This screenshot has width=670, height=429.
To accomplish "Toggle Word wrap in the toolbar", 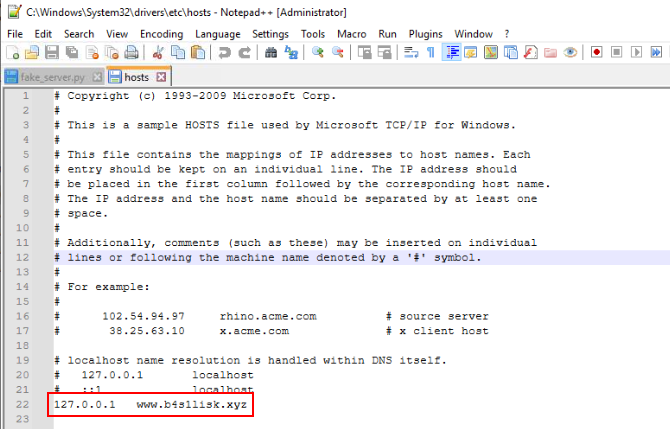I will tap(411, 53).
